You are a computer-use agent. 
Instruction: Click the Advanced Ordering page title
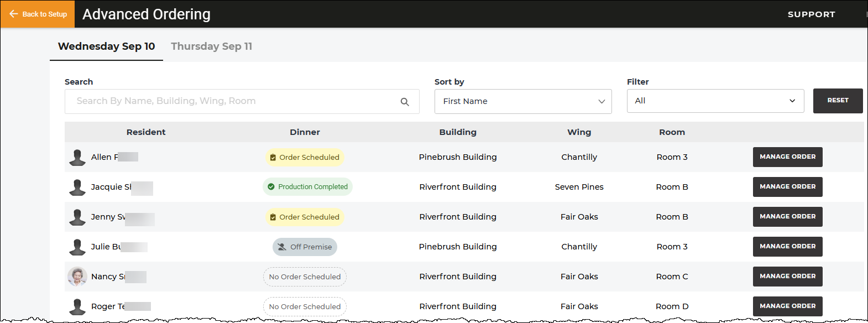tap(147, 14)
